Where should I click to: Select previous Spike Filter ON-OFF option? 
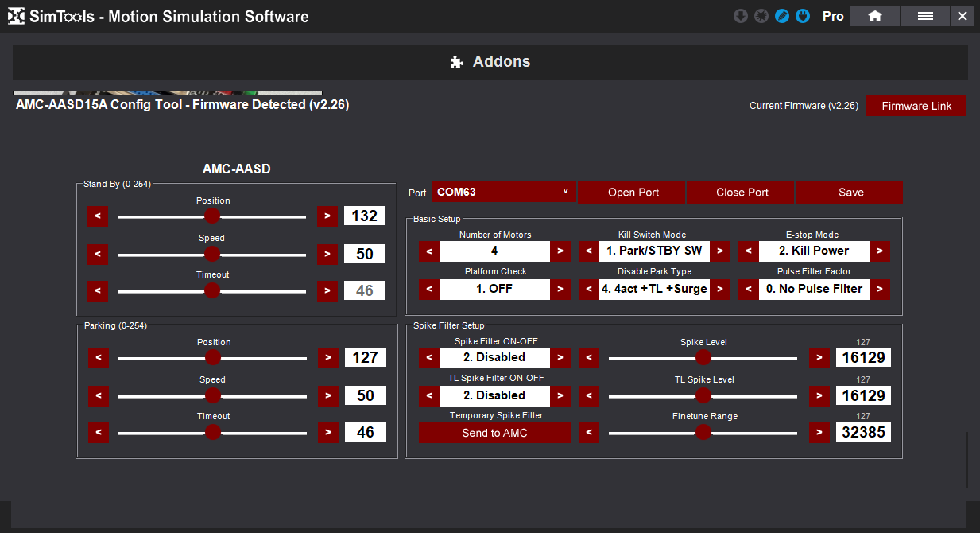(x=429, y=358)
